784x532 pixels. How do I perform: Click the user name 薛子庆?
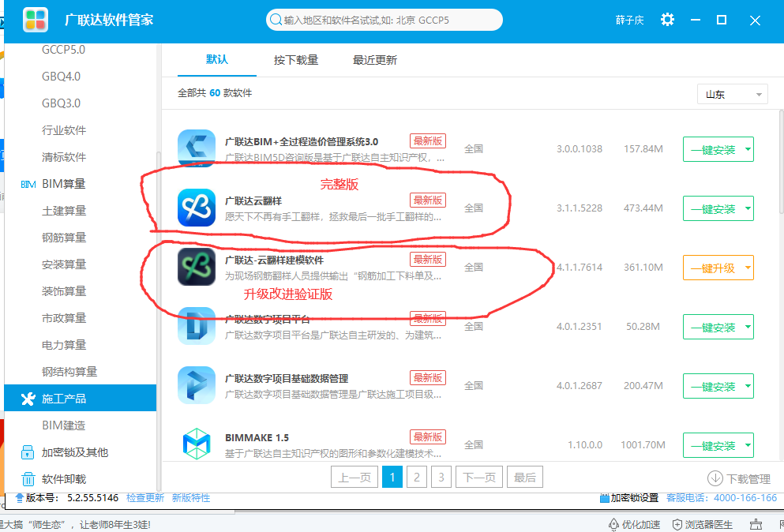coord(629,20)
